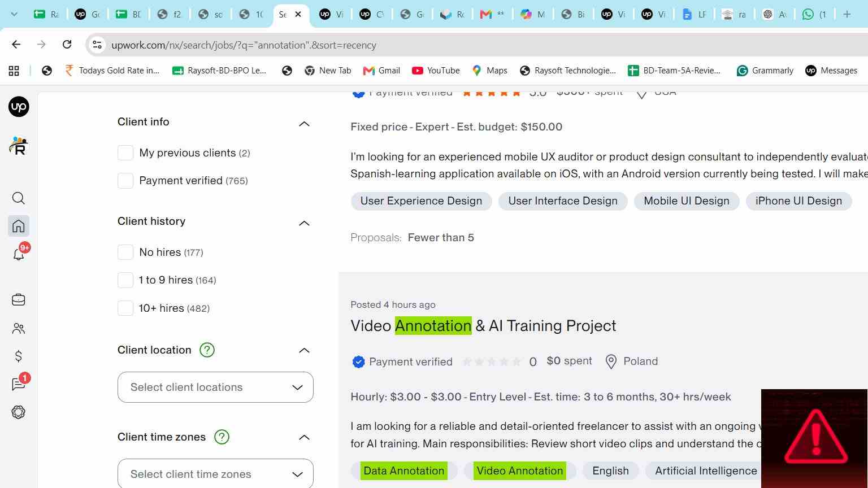Viewport: 868px width, 488px height.
Task: Open the Select client locations dropdown
Action: 215,387
